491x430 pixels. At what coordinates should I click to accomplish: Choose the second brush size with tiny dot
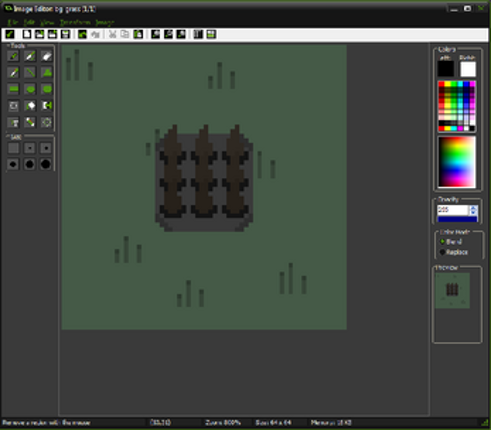coord(30,148)
